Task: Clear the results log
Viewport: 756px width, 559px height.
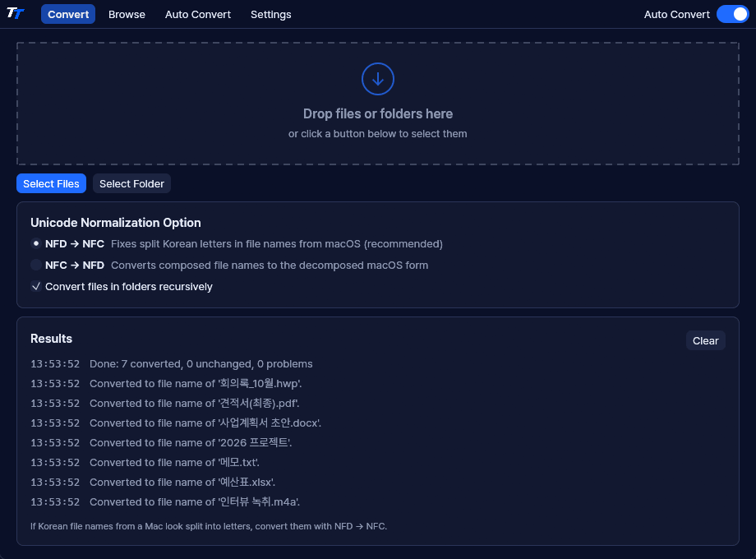Action: point(705,340)
